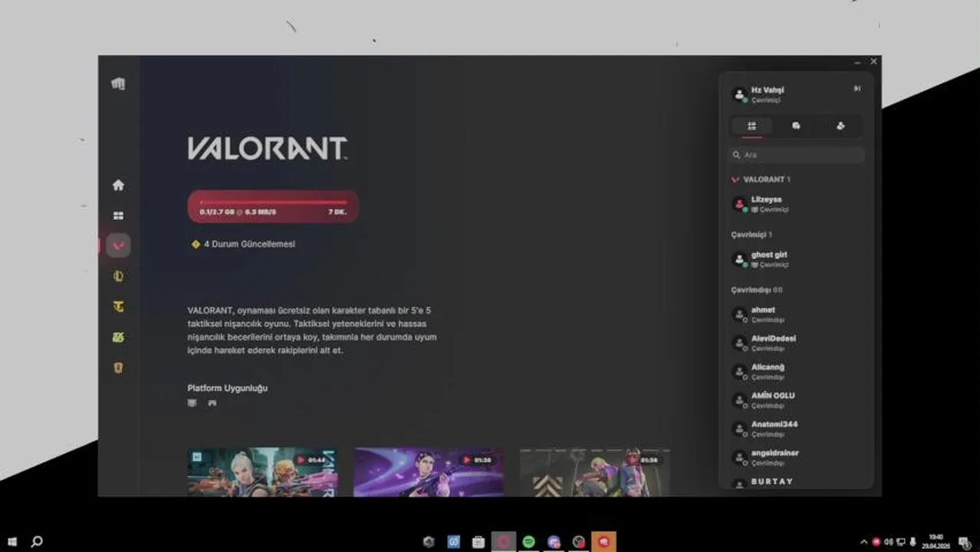Open 4 Durum Güncellemesi status link
The height and width of the screenshot is (552, 980).
[x=249, y=244]
